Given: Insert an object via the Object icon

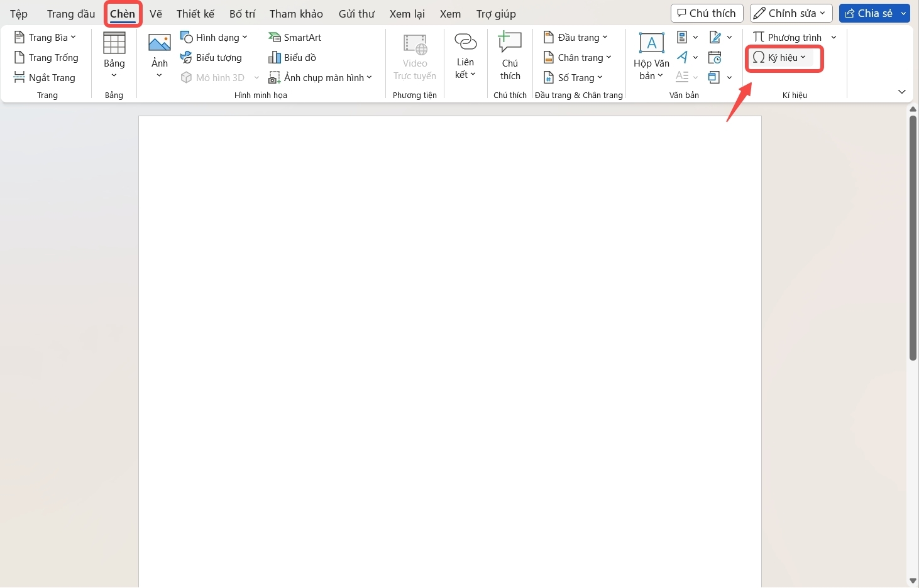Looking at the screenshot, I should [714, 77].
